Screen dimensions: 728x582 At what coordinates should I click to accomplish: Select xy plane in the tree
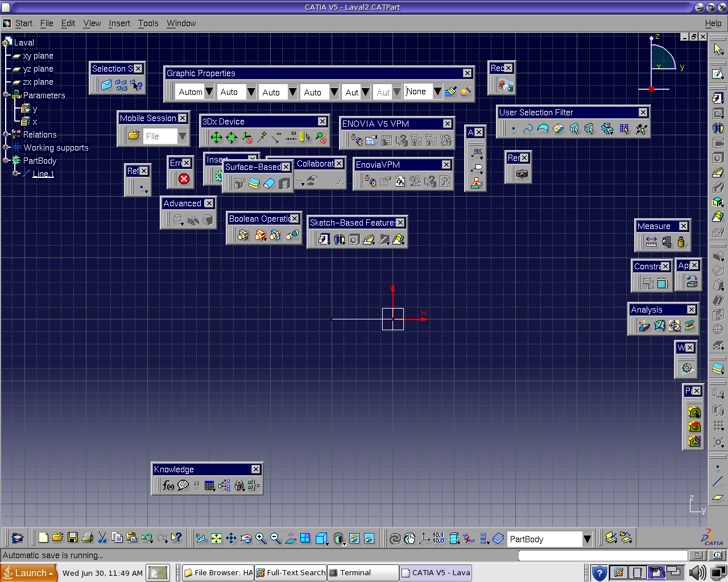coord(38,56)
